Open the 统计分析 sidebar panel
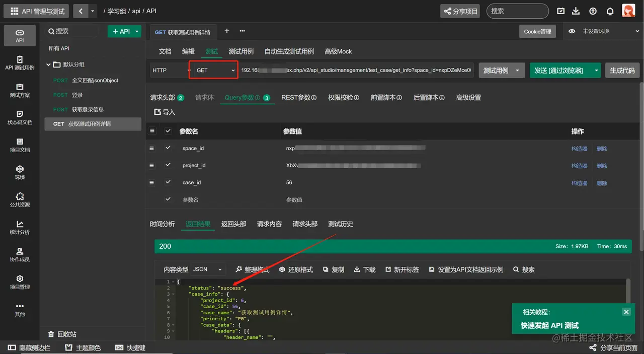Viewport: 644px width, 354px height. [20, 228]
